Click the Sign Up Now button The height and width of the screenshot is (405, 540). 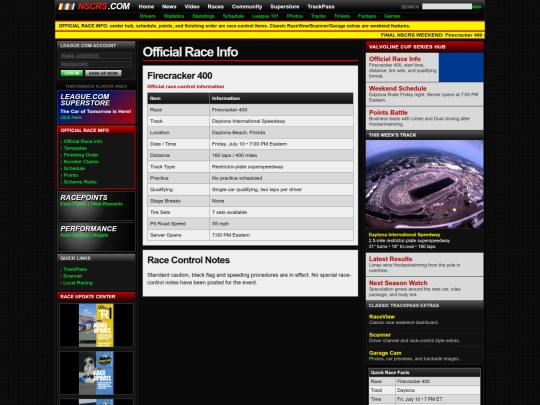pos(103,73)
